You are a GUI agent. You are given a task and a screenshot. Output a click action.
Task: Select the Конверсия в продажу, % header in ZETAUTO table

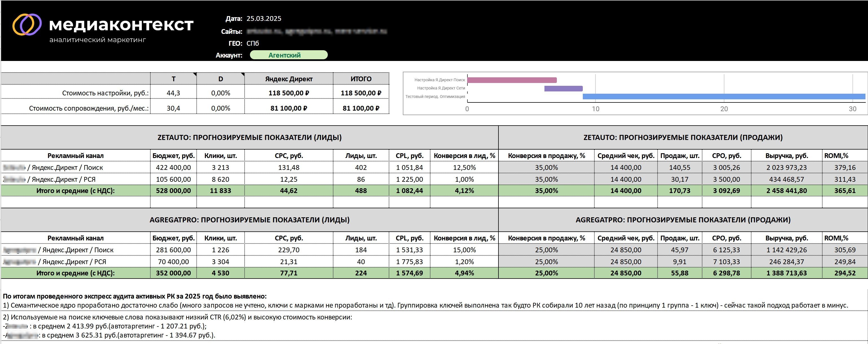546,156
